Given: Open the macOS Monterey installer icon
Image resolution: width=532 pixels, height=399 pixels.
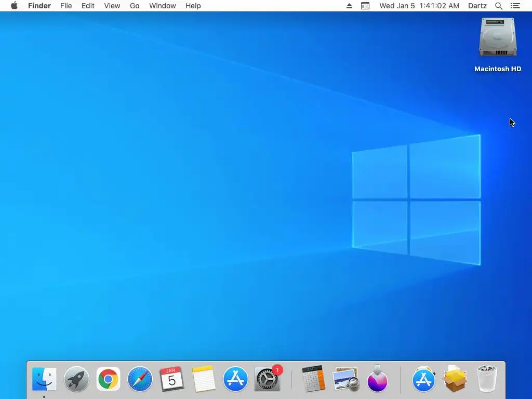Looking at the screenshot, I should coord(377,379).
